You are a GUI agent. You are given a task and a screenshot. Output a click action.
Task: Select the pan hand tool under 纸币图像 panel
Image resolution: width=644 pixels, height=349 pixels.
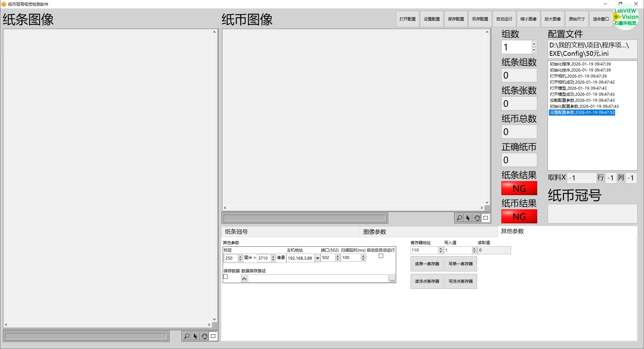477,218
